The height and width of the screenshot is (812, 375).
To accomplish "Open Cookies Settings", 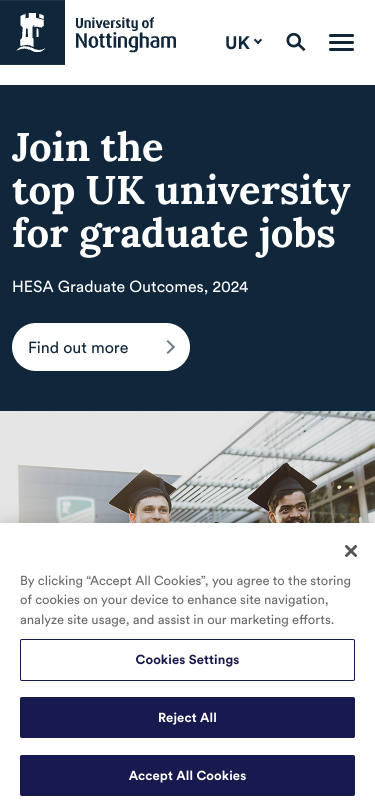I will [x=188, y=660].
